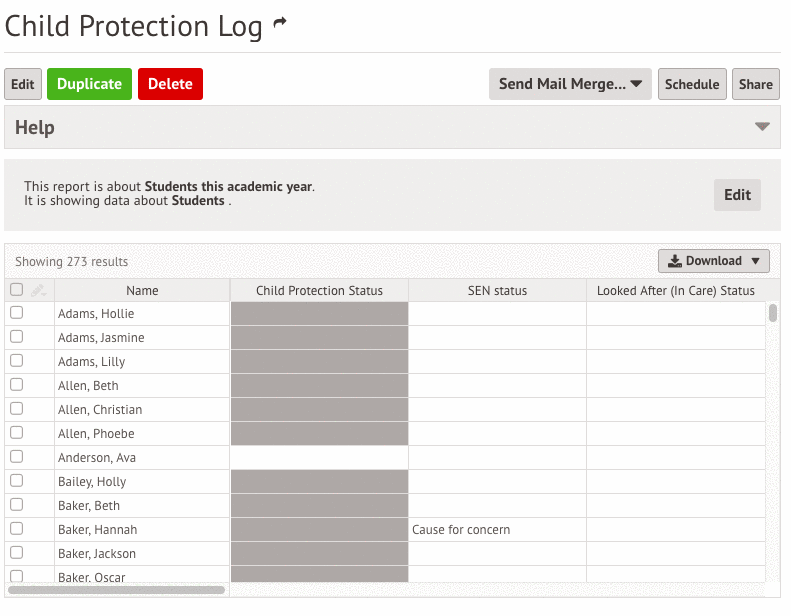Click the Schedule button
This screenshot has height=616, width=791.
[x=692, y=84]
